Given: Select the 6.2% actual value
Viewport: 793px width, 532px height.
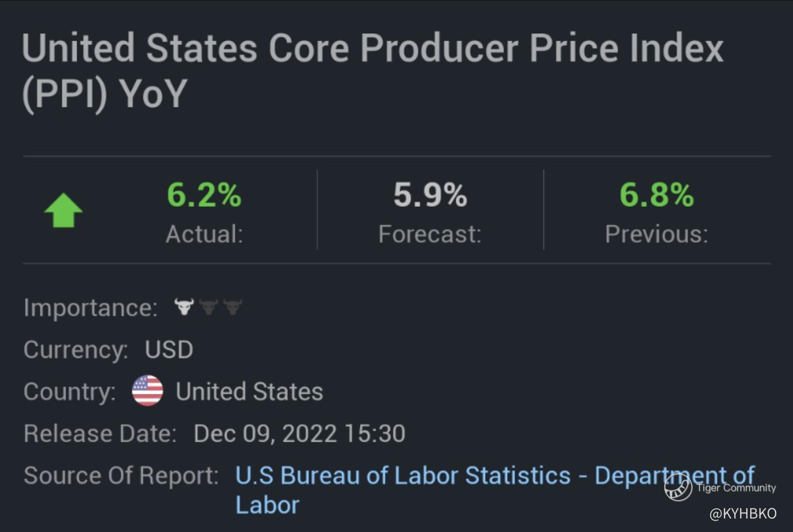Looking at the screenshot, I should click(204, 195).
